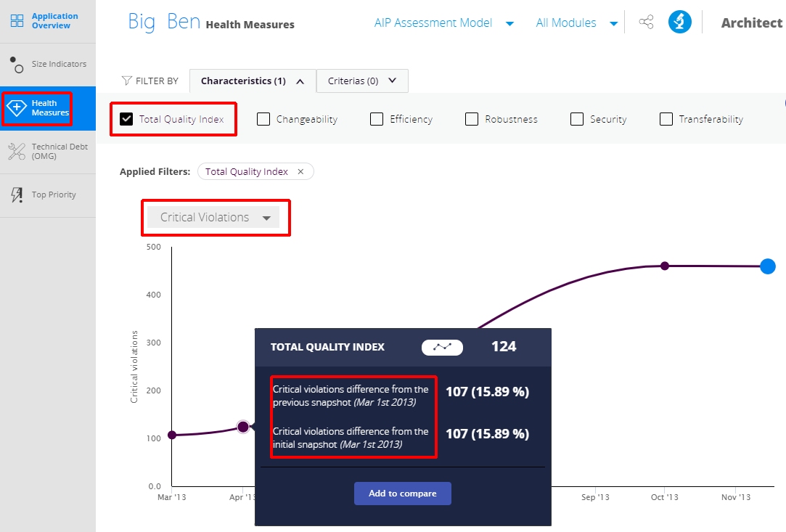Enable the Changeability checkbox
This screenshot has height=532, width=786.
click(263, 119)
